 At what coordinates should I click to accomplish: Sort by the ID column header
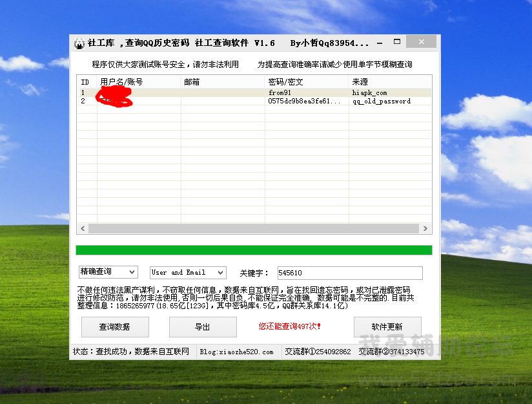[x=87, y=82]
